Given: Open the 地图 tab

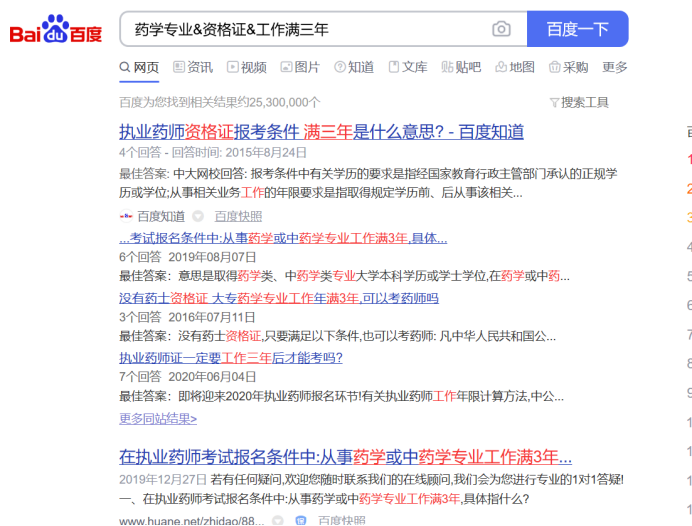Looking at the screenshot, I should click(x=515, y=68).
